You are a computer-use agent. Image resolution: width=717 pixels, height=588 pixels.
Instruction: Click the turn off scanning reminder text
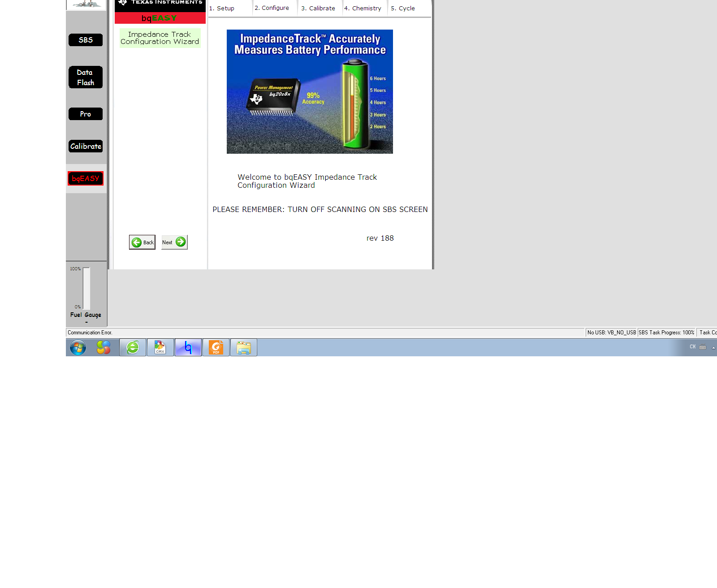click(x=320, y=209)
